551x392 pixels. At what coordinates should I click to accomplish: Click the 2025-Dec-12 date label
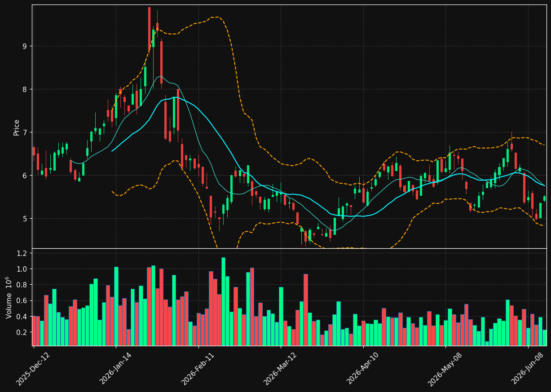coord(33,369)
